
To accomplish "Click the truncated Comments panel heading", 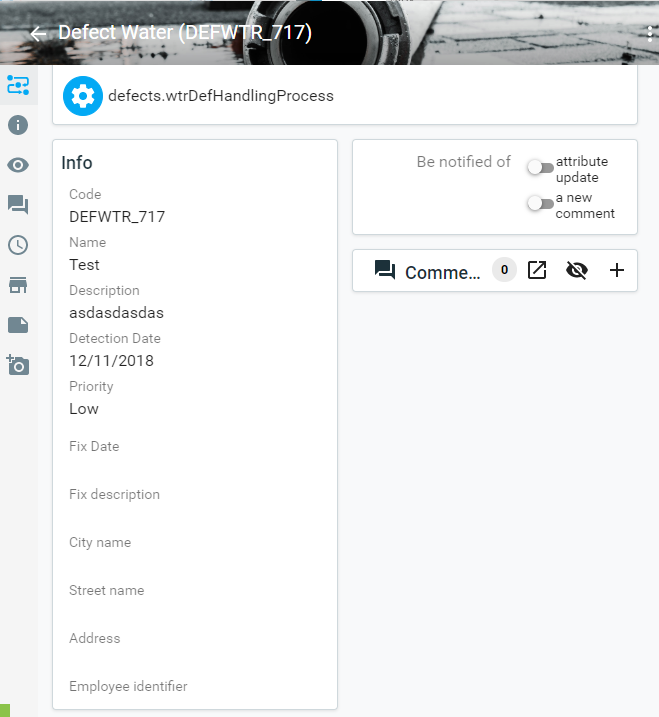I will pos(443,273).
